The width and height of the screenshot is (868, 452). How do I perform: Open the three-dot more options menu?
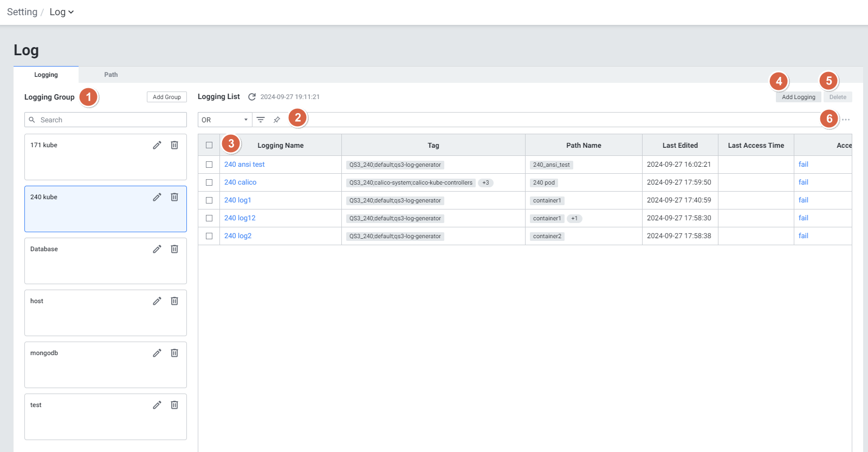tap(845, 120)
